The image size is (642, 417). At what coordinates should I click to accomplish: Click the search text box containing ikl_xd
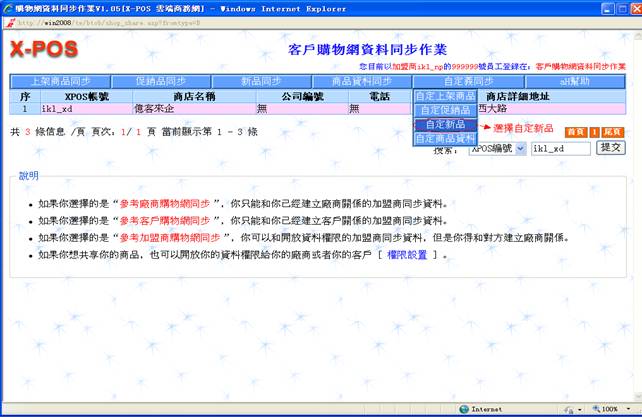[x=560, y=147]
